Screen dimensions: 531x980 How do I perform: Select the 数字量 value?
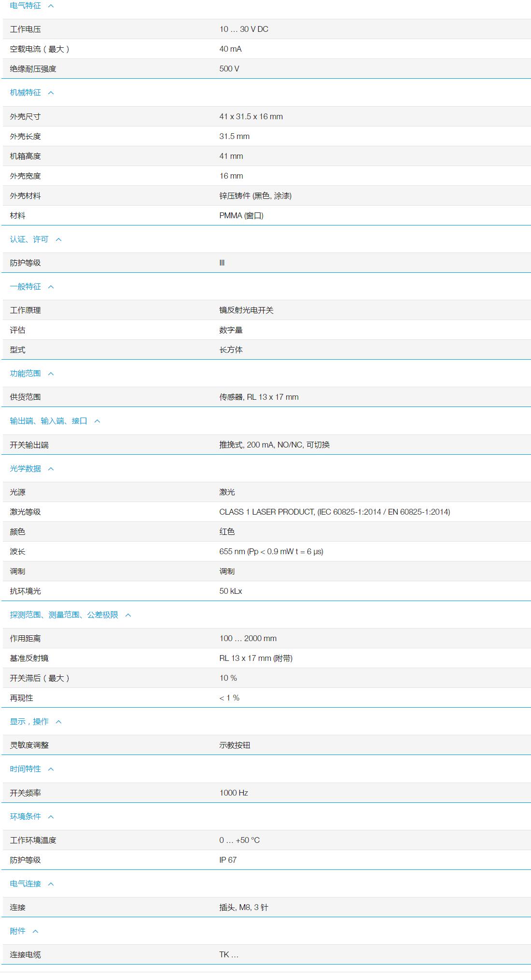coord(231,330)
